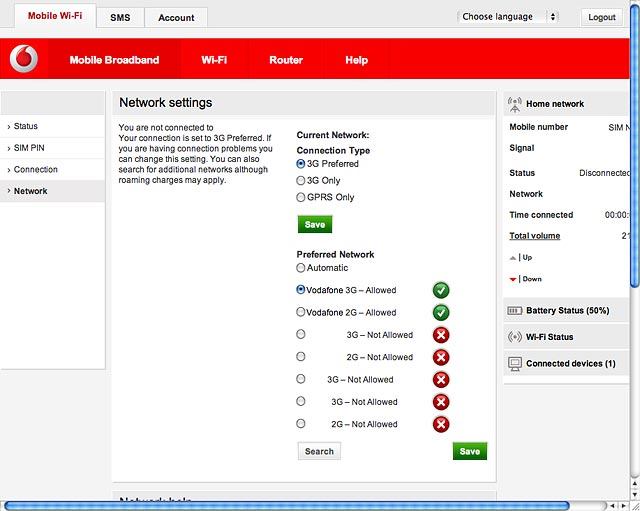Open the Help menu item
This screenshot has height=511, width=640.
[357, 60]
